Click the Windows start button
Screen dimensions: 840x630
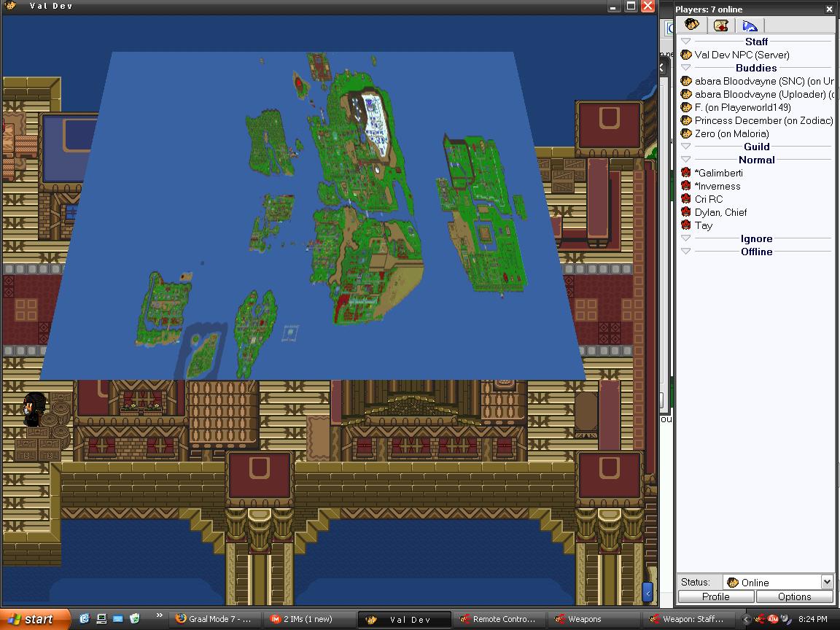tap(34, 619)
